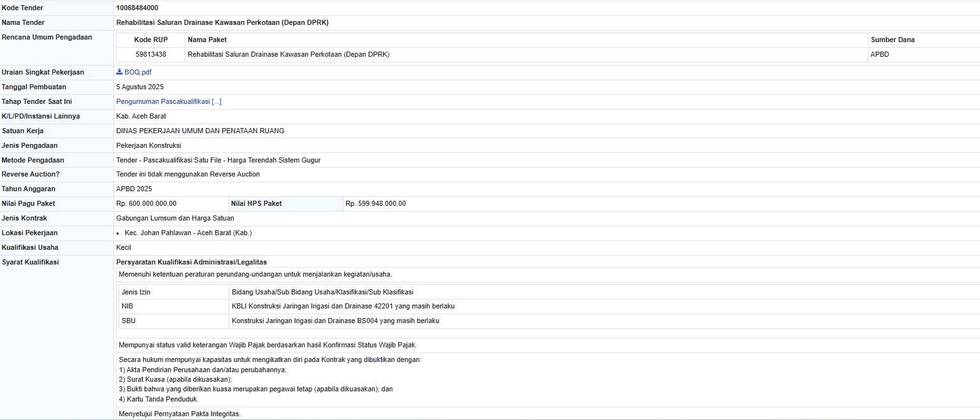The image size is (980, 420).
Task: Click the APBD funding source cell
Action: pyautogui.click(x=879, y=55)
